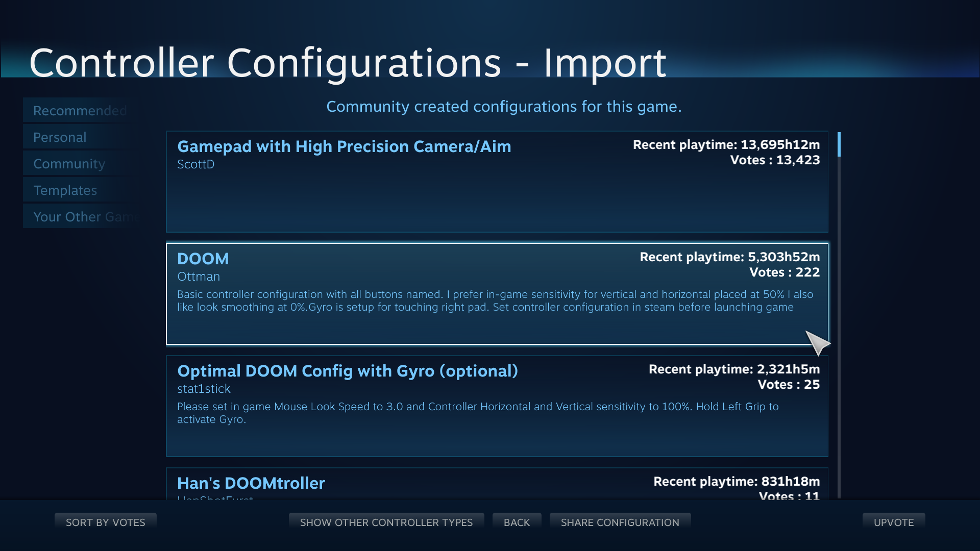Select the DOOM config by Ottman

pyautogui.click(x=498, y=293)
